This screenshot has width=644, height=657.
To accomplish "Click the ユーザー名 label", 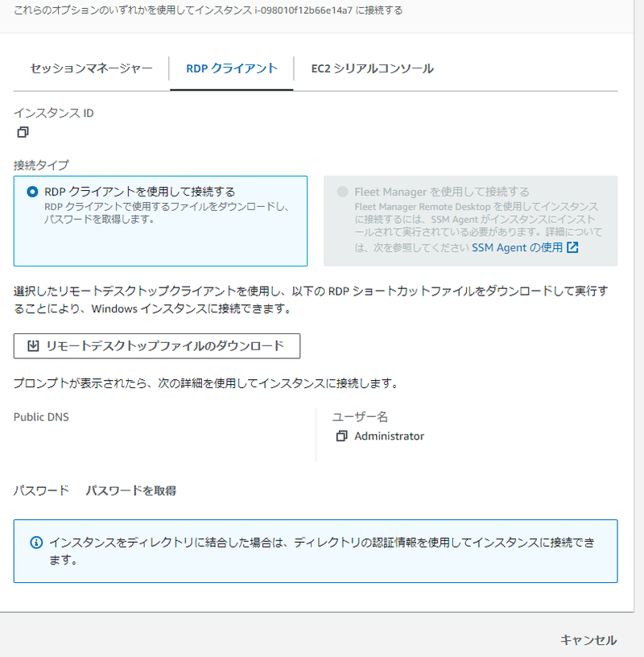I will [x=360, y=417].
